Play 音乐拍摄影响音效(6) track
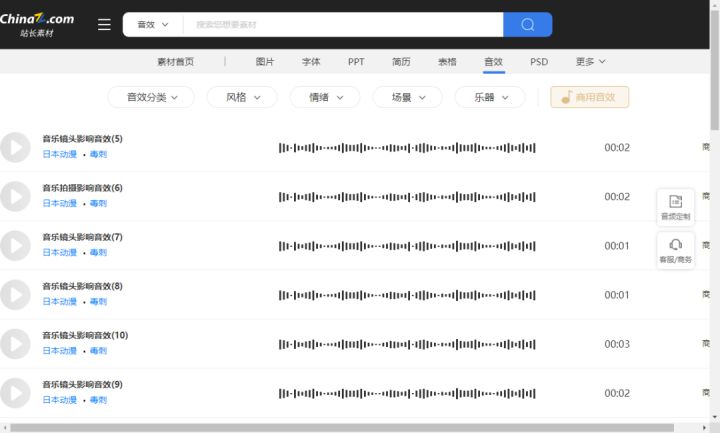This screenshot has height=433, width=720. 15,197
